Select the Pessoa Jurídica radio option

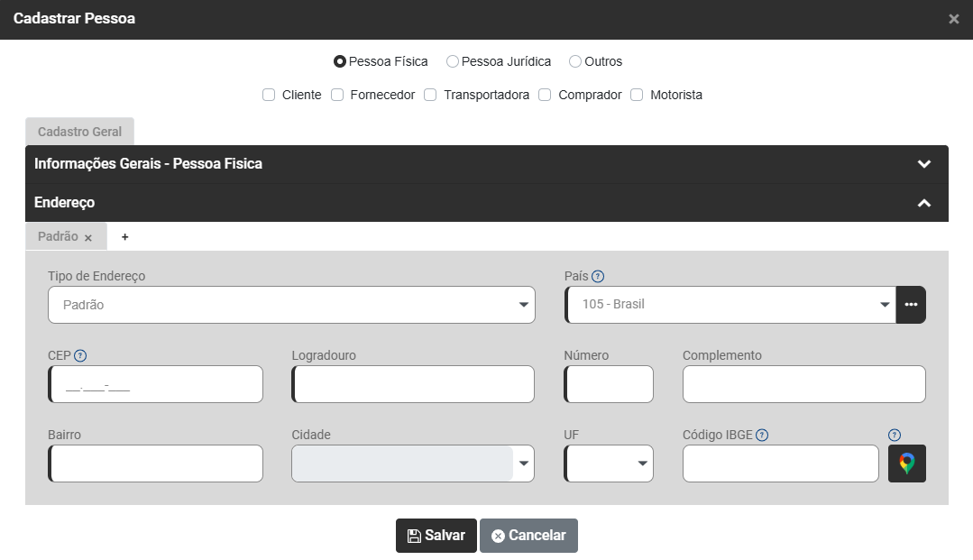[x=453, y=62]
